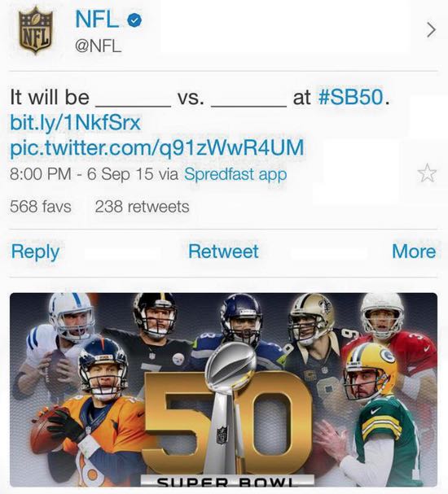Click the blue verified badge
Image resolution: width=448 pixels, height=494 pixels.
tap(134, 20)
